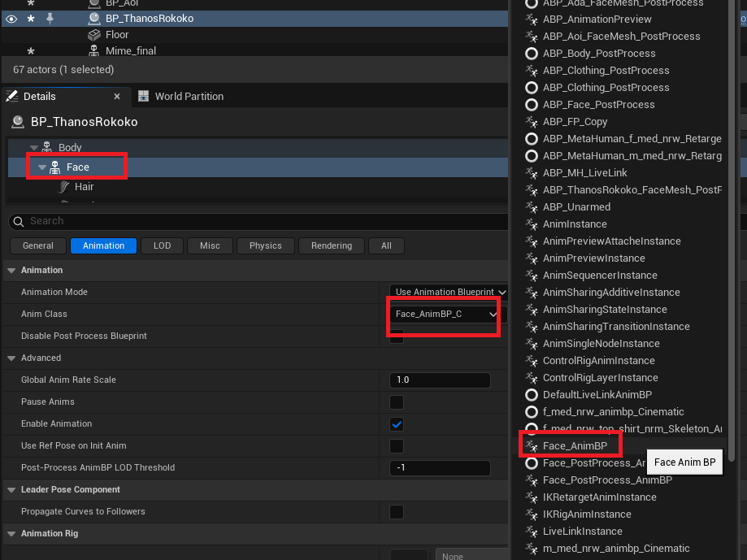Screen dimensions: 747x560
Task: Open the World Partition tab
Action: [189, 96]
